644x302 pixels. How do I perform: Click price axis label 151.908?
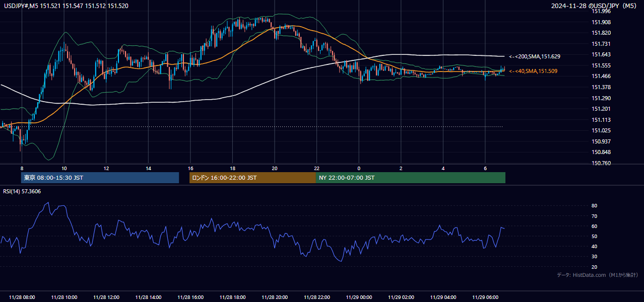[601, 22]
